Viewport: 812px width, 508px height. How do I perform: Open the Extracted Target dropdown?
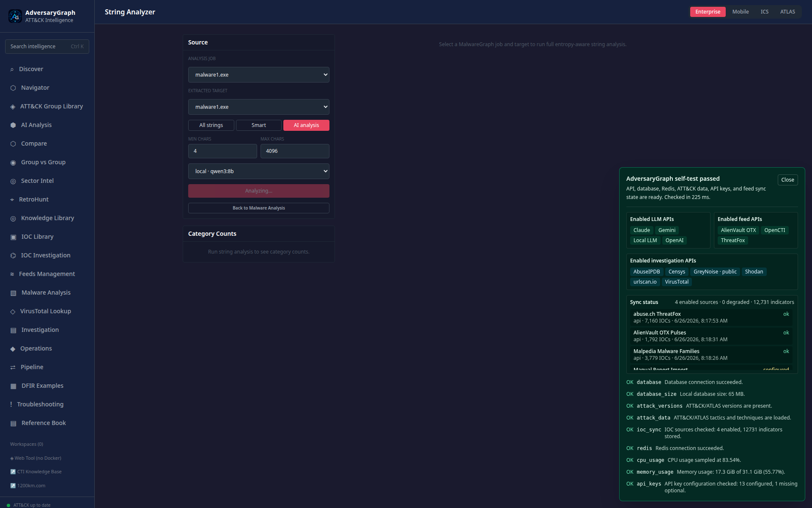click(x=259, y=107)
